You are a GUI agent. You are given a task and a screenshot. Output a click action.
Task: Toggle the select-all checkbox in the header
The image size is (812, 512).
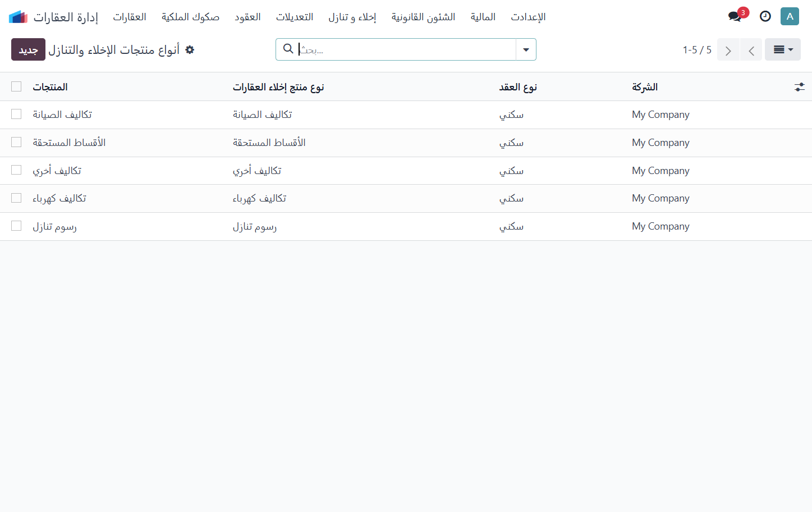16,86
